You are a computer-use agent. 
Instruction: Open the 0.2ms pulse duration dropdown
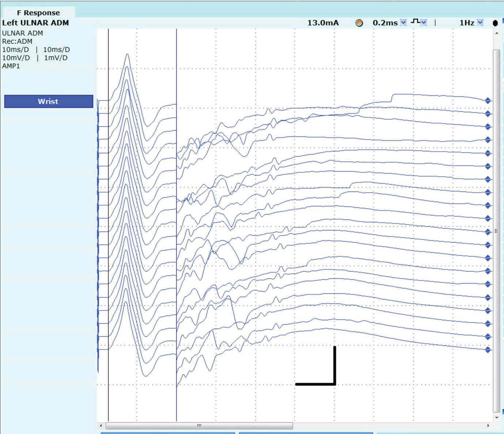pos(403,23)
